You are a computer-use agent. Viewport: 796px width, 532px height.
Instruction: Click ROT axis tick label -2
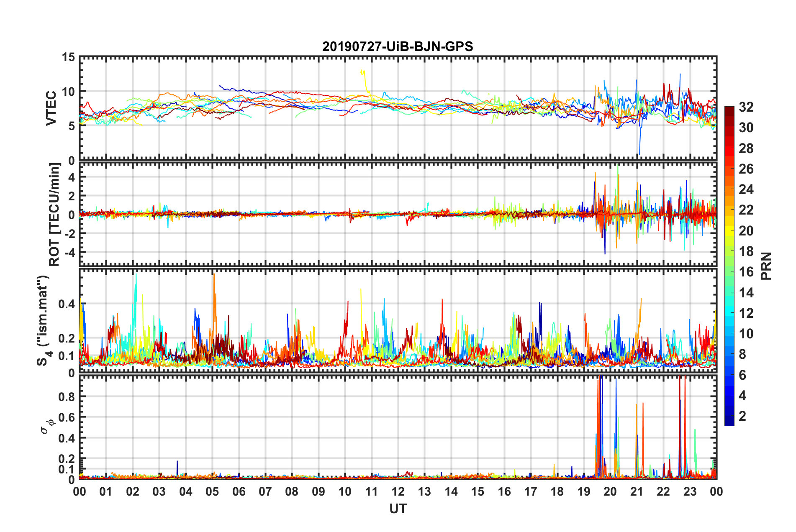(x=70, y=233)
